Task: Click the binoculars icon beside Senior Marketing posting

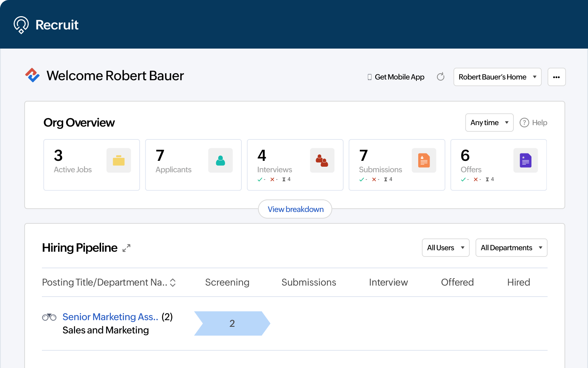Action: tap(49, 317)
